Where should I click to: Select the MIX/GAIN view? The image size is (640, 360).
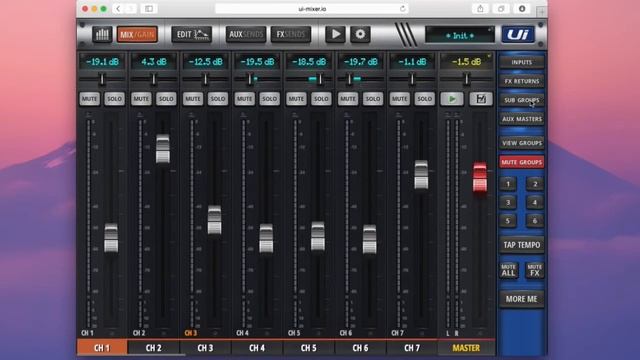click(137, 35)
